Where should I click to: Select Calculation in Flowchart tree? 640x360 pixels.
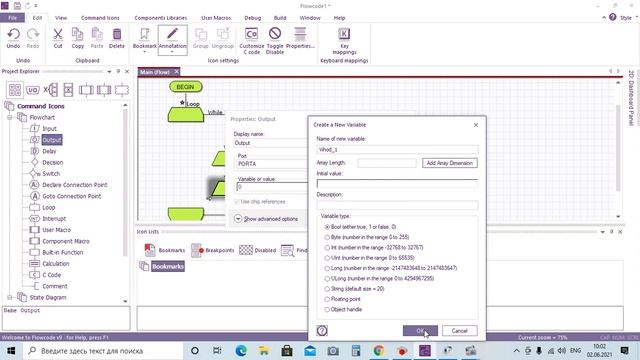pyautogui.click(x=56, y=264)
